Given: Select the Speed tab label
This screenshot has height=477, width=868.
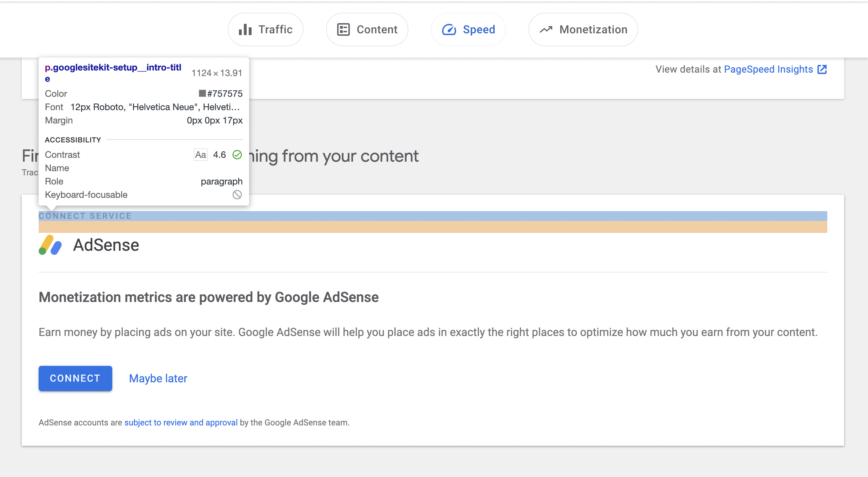Looking at the screenshot, I should click(479, 29).
